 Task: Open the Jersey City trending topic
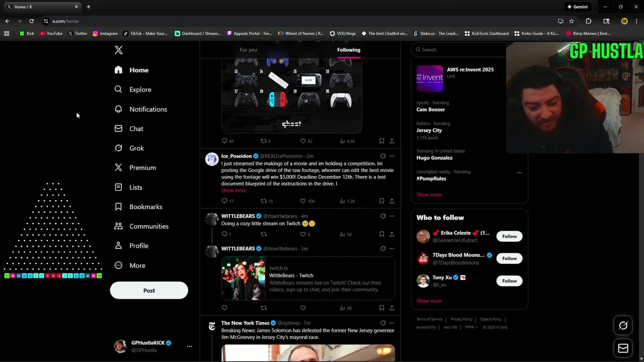(x=429, y=130)
